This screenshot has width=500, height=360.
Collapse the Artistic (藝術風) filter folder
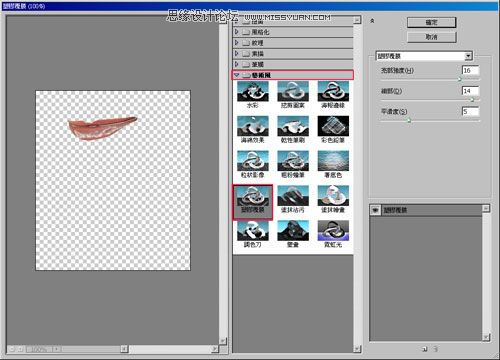pyautogui.click(x=236, y=75)
